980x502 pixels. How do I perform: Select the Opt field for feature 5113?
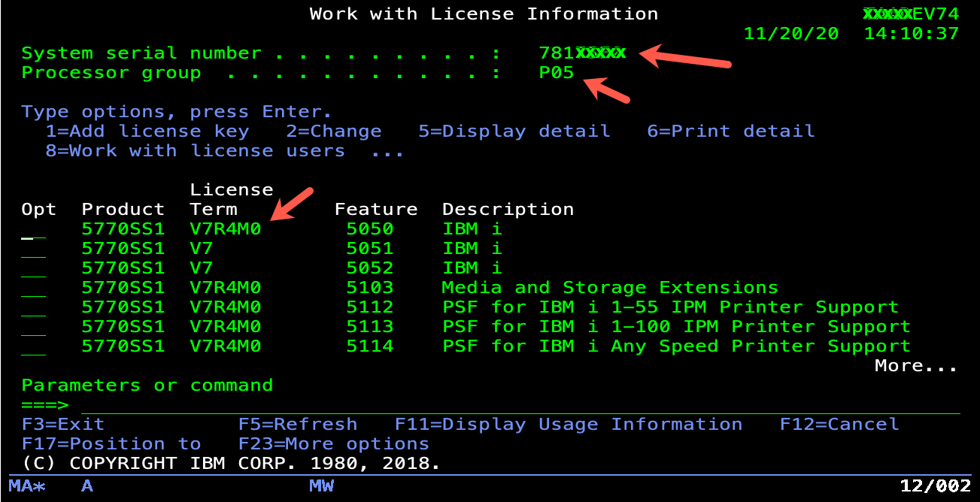(33, 327)
